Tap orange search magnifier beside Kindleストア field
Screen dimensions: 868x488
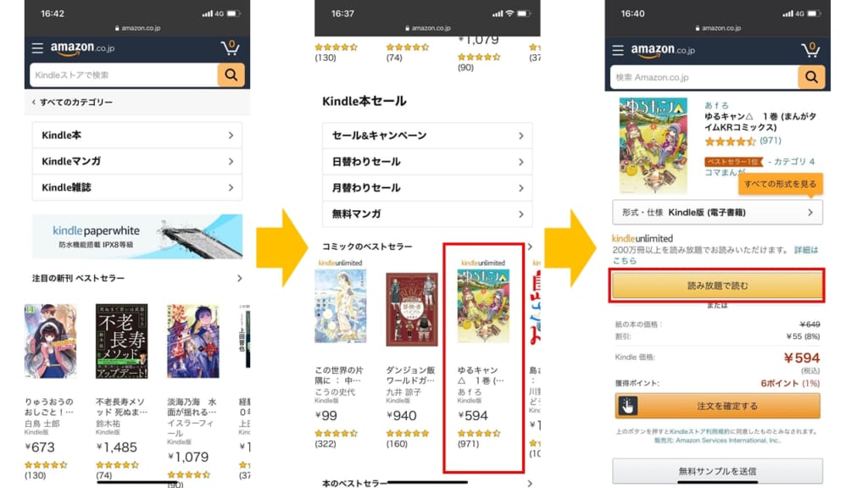point(231,75)
